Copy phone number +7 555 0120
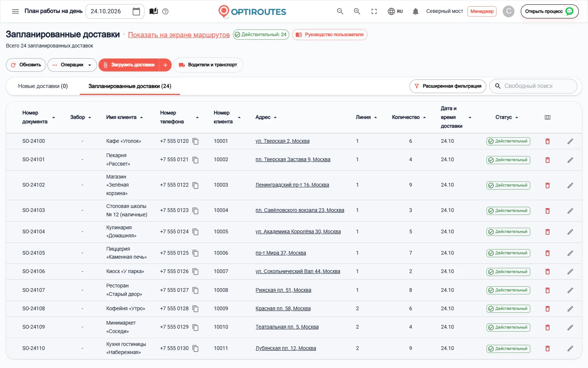The image size is (588, 368). [x=196, y=141]
